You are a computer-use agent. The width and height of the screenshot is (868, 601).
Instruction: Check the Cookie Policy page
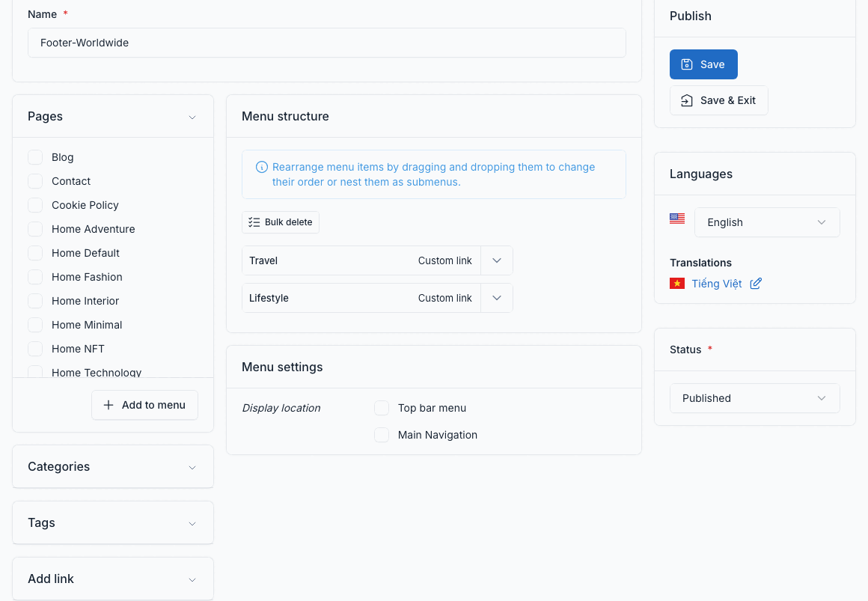(x=35, y=205)
